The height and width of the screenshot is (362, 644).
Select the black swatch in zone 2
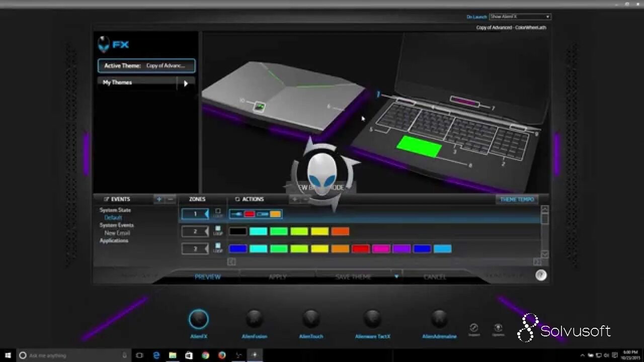[238, 231]
